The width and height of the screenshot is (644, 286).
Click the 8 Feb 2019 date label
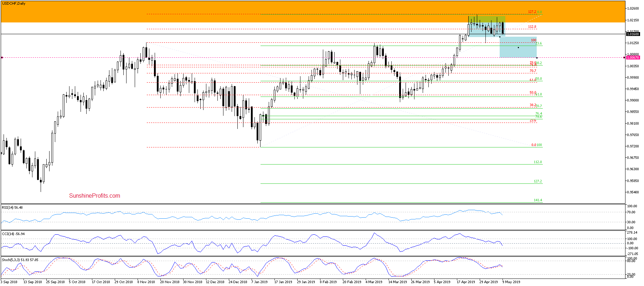(x=328, y=282)
